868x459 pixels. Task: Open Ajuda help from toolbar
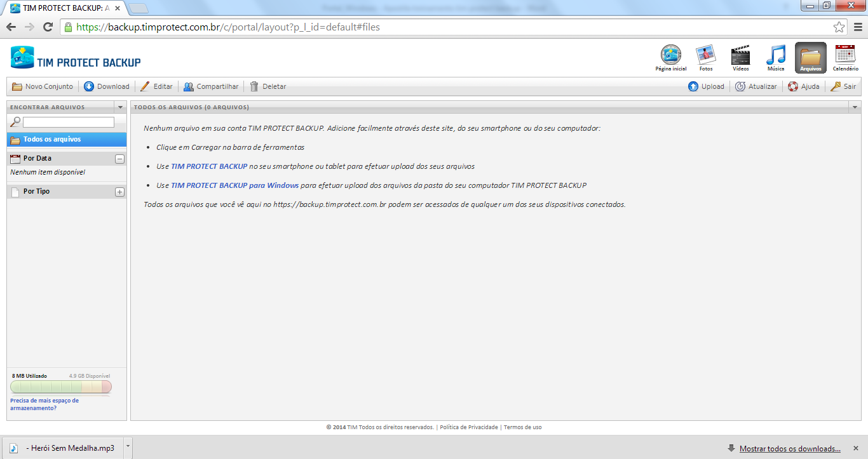click(x=804, y=86)
